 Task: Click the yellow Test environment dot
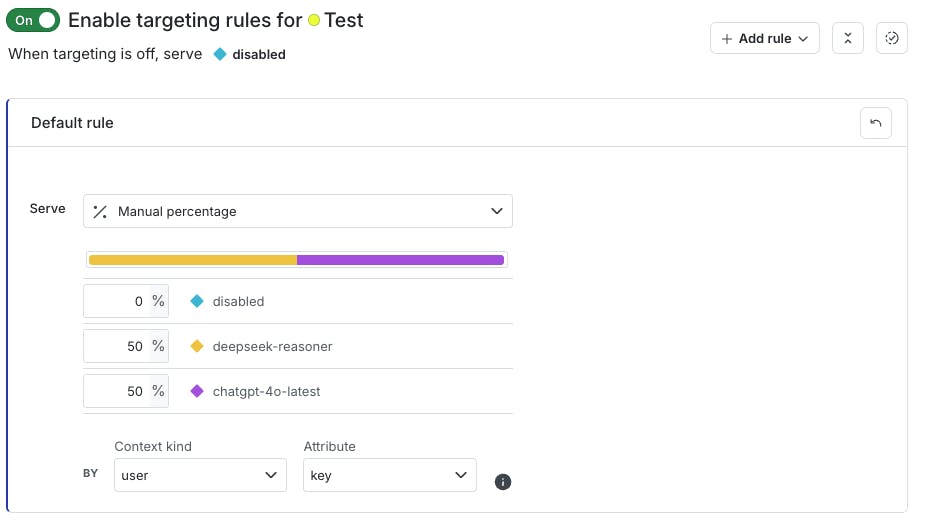(x=314, y=20)
